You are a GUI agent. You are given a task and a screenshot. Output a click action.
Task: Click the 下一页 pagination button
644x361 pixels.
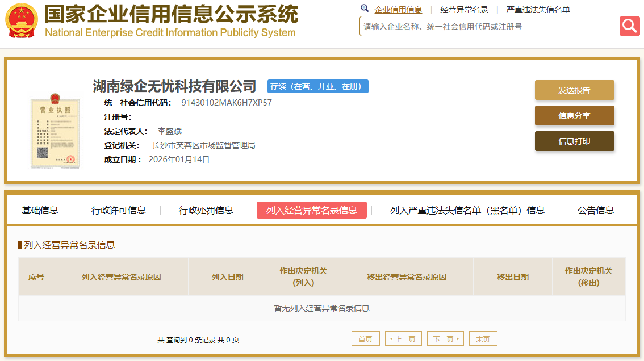[x=446, y=338]
